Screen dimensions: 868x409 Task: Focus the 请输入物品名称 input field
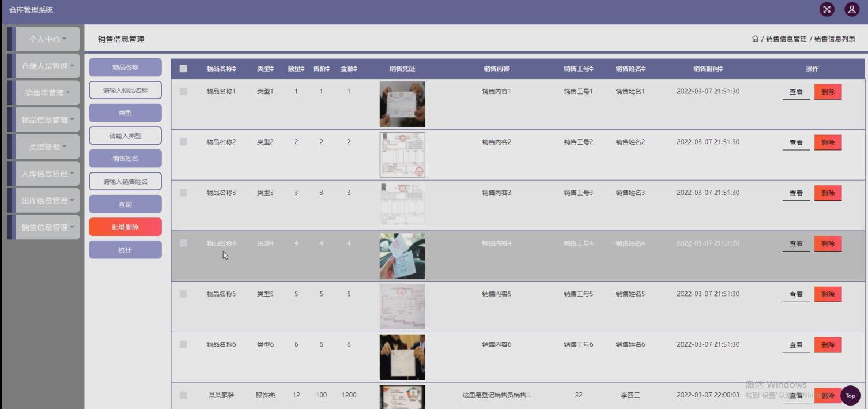[125, 90]
